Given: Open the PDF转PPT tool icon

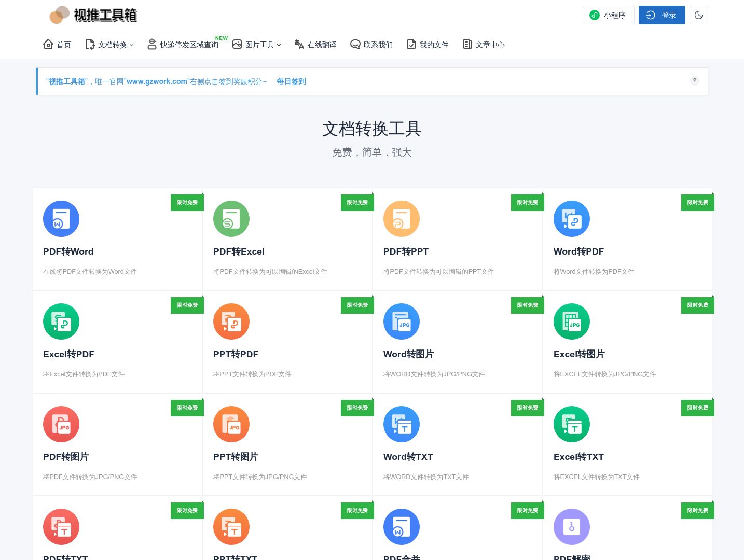Looking at the screenshot, I should click(402, 219).
